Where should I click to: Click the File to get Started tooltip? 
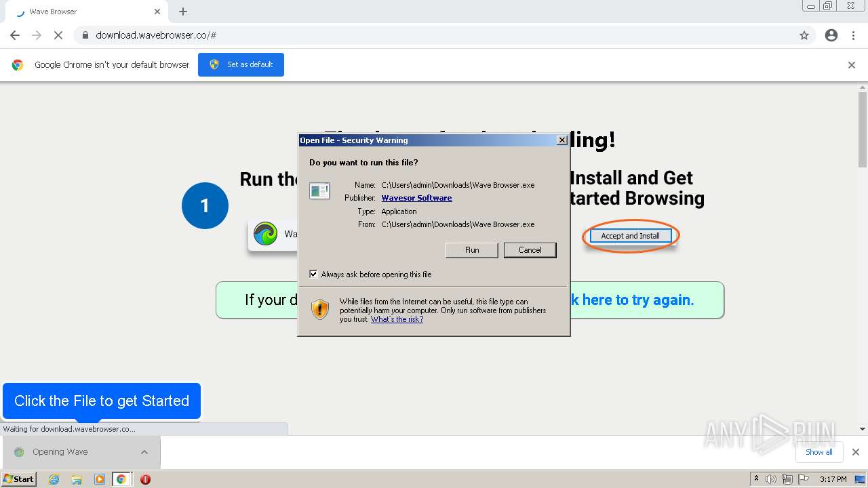click(x=102, y=401)
